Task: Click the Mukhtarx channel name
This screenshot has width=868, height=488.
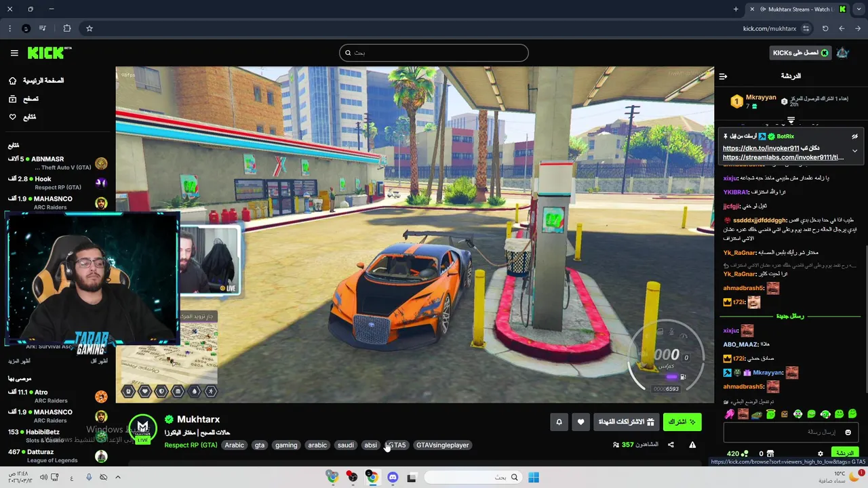Action: tap(198, 420)
